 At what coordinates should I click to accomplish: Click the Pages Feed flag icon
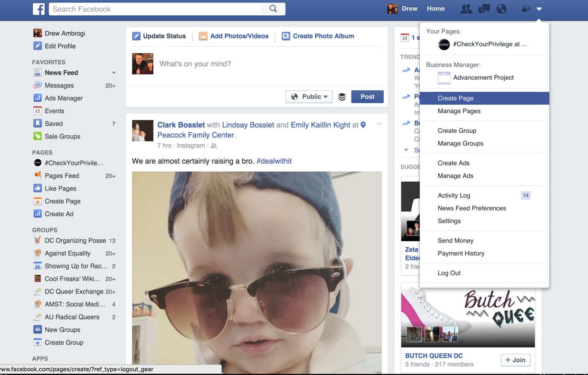(37, 175)
